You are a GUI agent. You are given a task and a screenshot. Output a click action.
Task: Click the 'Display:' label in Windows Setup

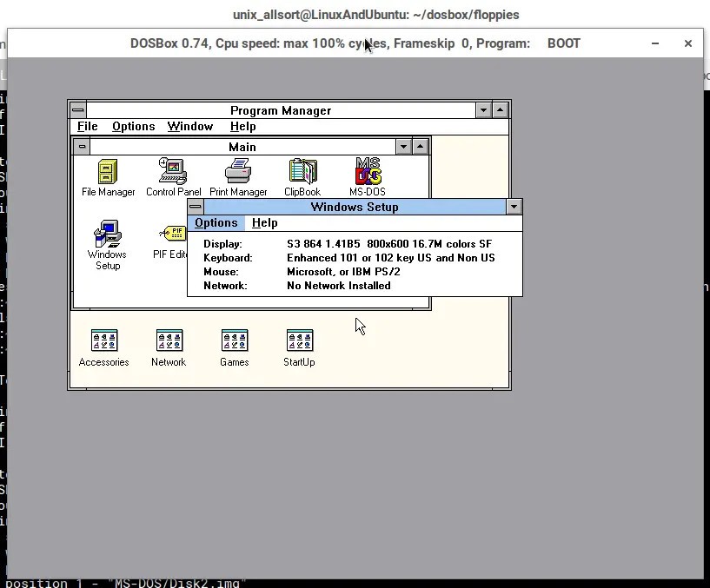(x=222, y=244)
